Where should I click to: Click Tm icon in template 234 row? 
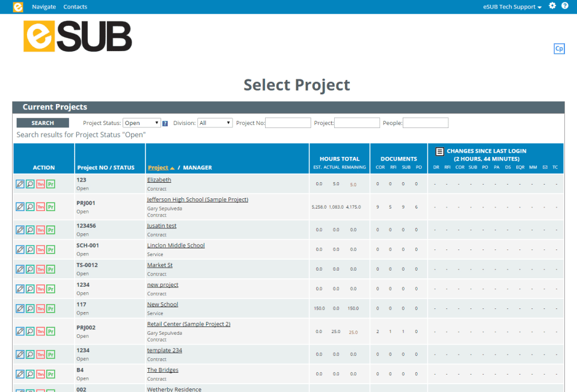pos(40,355)
